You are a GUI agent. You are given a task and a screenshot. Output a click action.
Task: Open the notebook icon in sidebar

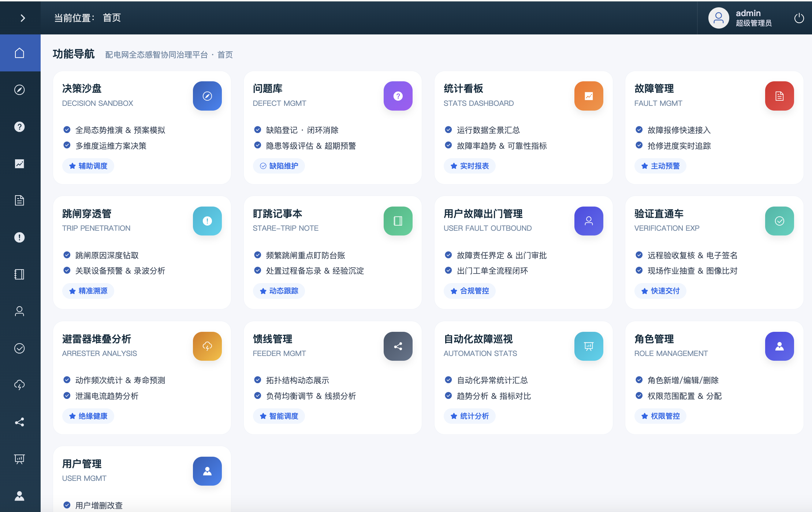click(19, 274)
